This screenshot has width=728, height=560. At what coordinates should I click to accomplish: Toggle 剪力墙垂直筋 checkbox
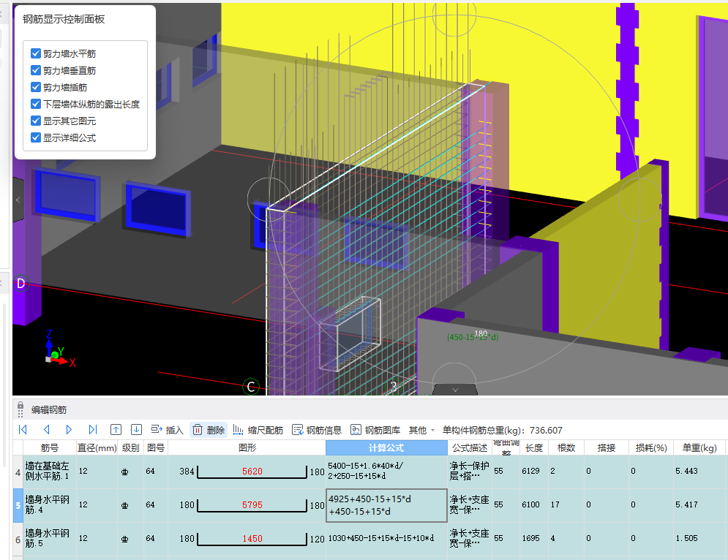click(x=36, y=70)
